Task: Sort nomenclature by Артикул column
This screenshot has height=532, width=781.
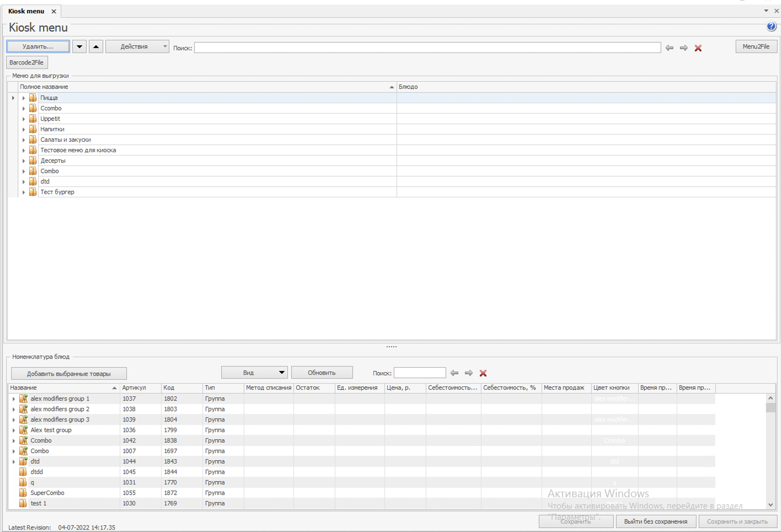Action: [x=140, y=388]
